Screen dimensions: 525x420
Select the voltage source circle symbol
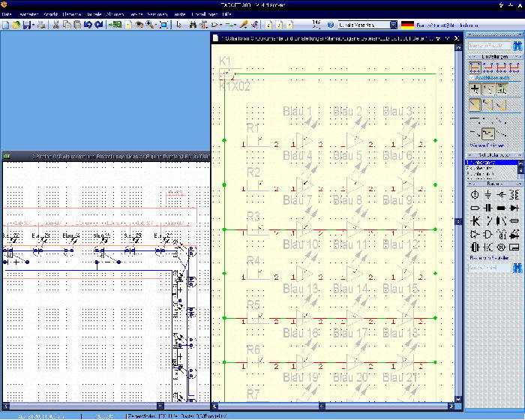point(474,195)
